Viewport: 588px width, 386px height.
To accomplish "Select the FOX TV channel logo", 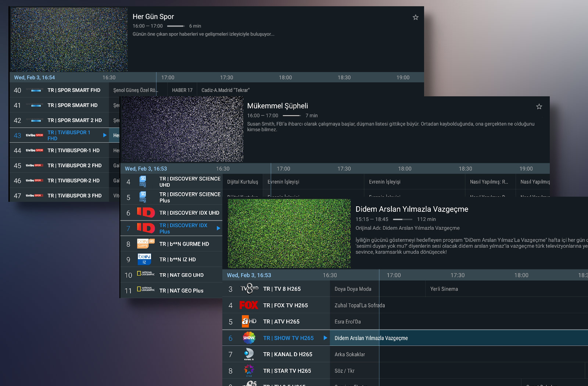I will (x=249, y=305).
